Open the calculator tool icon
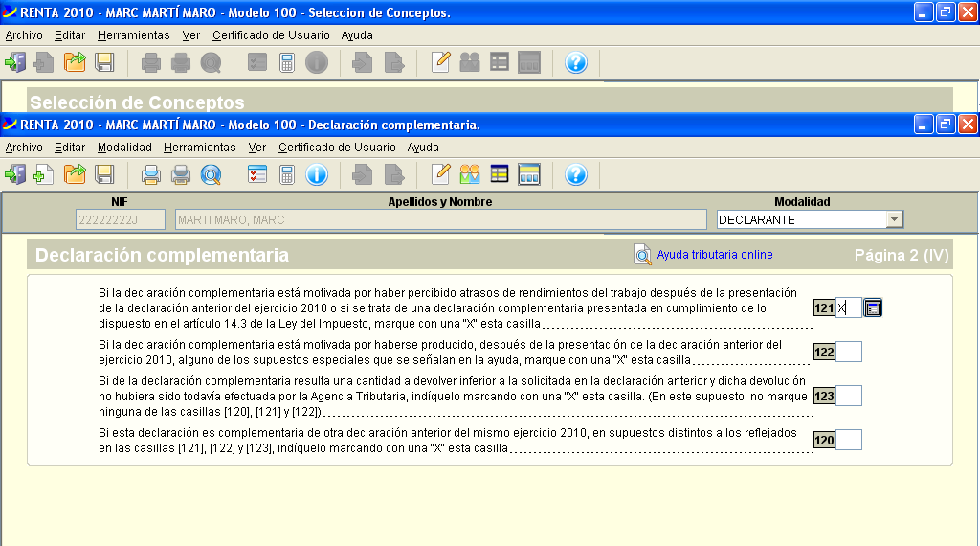 click(286, 174)
